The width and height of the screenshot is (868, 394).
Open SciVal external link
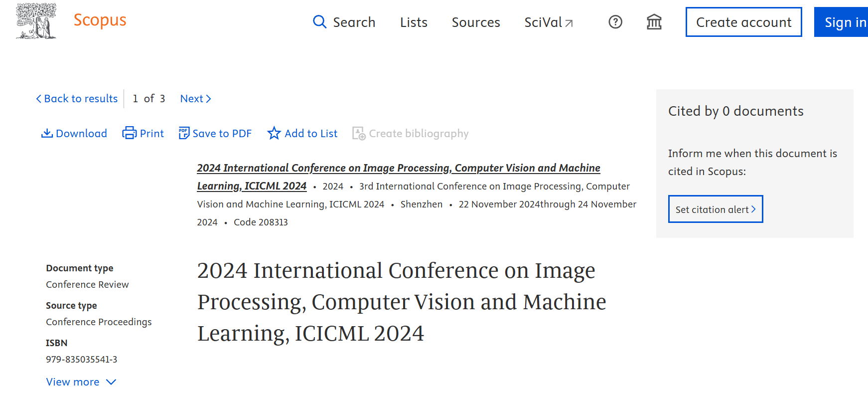click(x=549, y=22)
